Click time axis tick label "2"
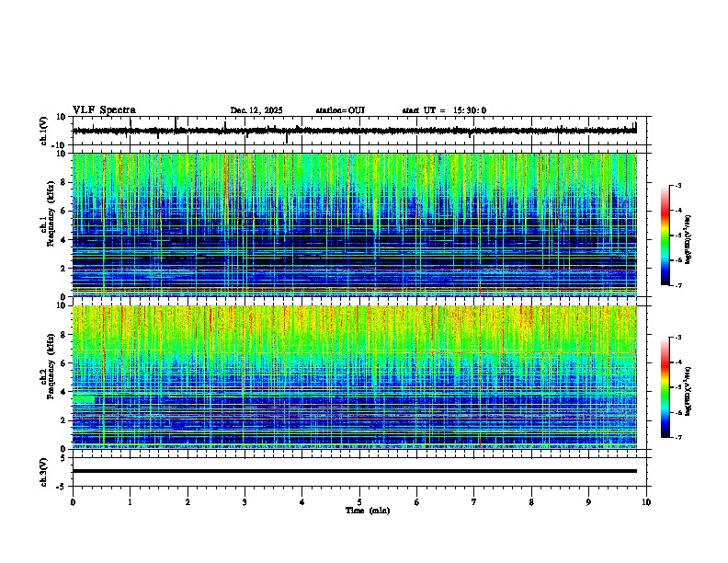The height and width of the screenshot is (563, 728). click(x=188, y=502)
